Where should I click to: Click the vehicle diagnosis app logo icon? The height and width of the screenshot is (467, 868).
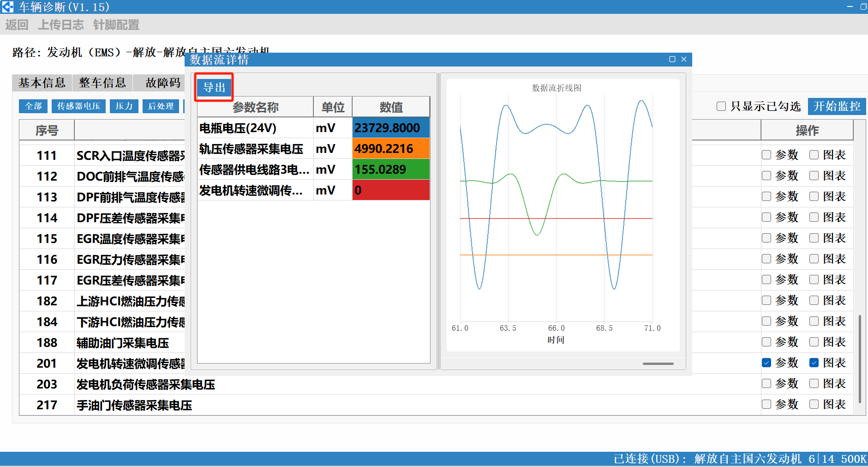pos(8,6)
